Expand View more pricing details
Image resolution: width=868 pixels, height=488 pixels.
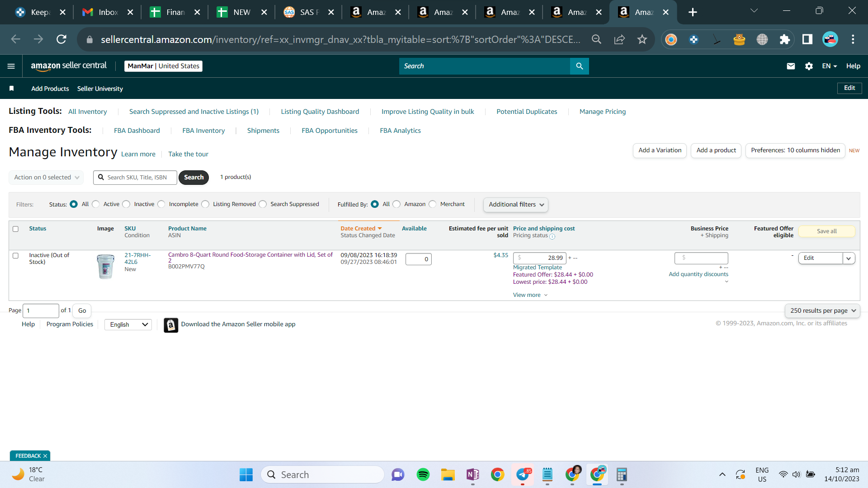click(x=530, y=295)
